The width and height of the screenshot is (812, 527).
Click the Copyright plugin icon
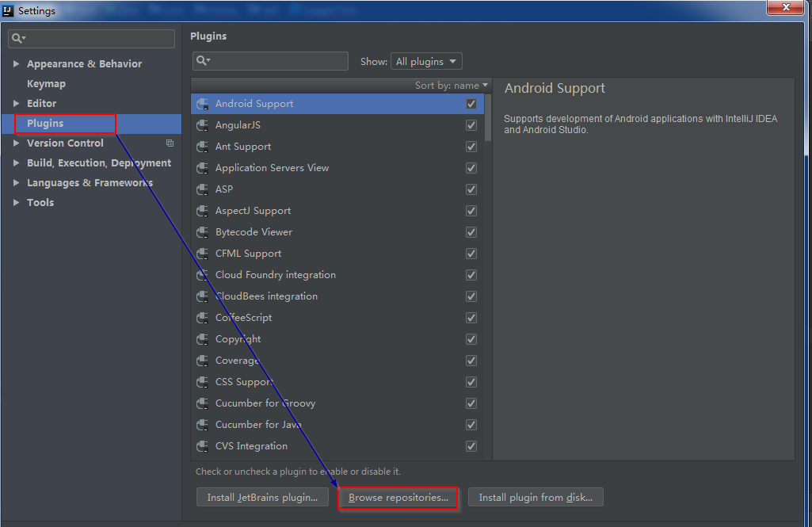click(203, 339)
